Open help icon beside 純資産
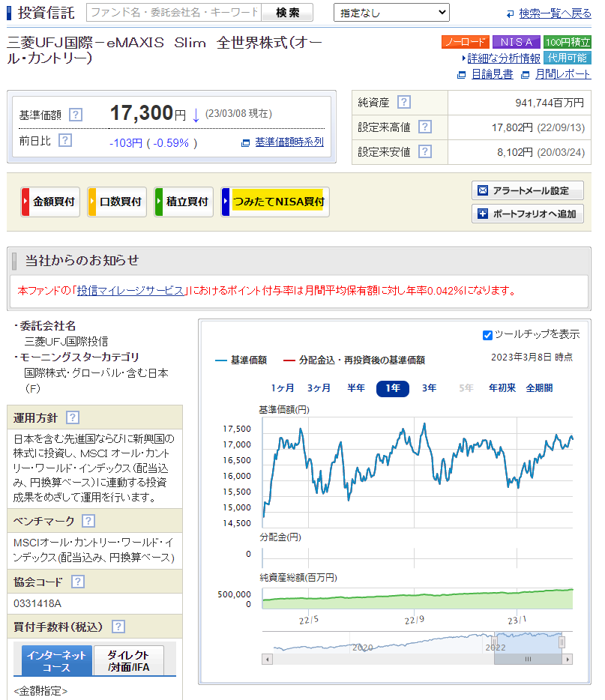 pos(404,102)
